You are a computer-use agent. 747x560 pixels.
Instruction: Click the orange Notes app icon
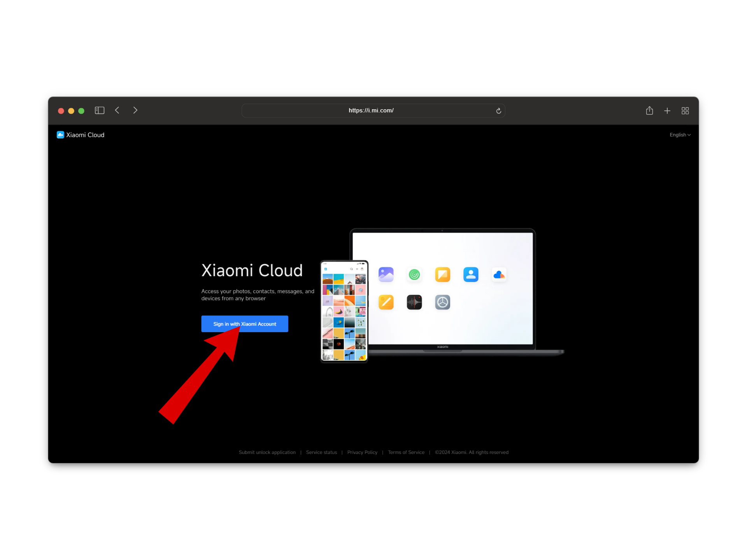(x=442, y=275)
